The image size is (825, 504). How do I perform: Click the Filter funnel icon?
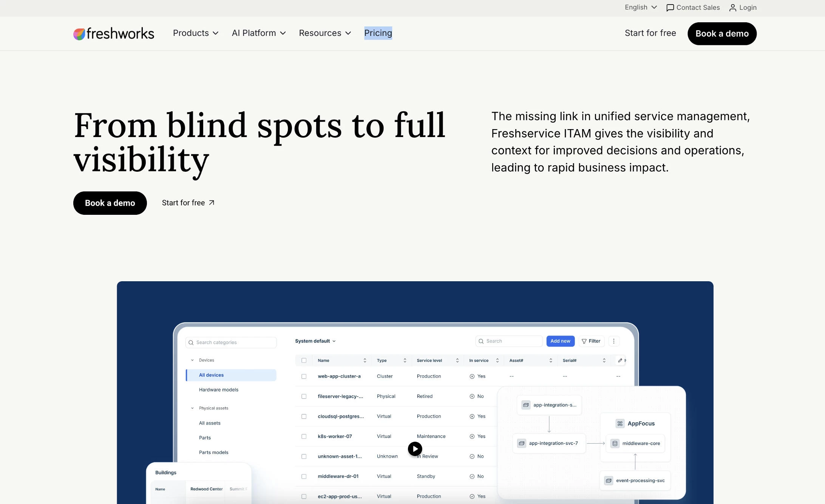(x=584, y=341)
